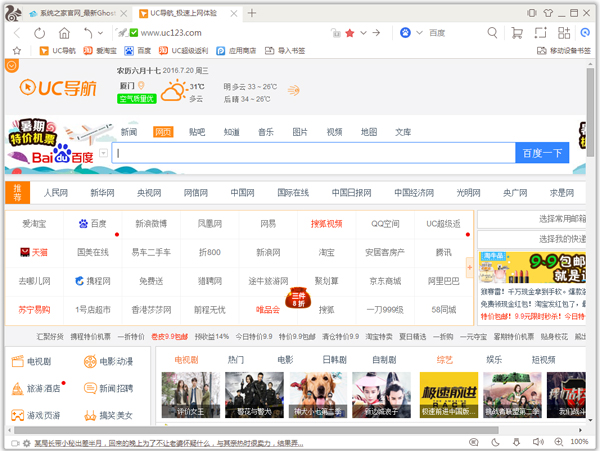
Task: Click the location pin next to 厦门
Action: [141, 85]
